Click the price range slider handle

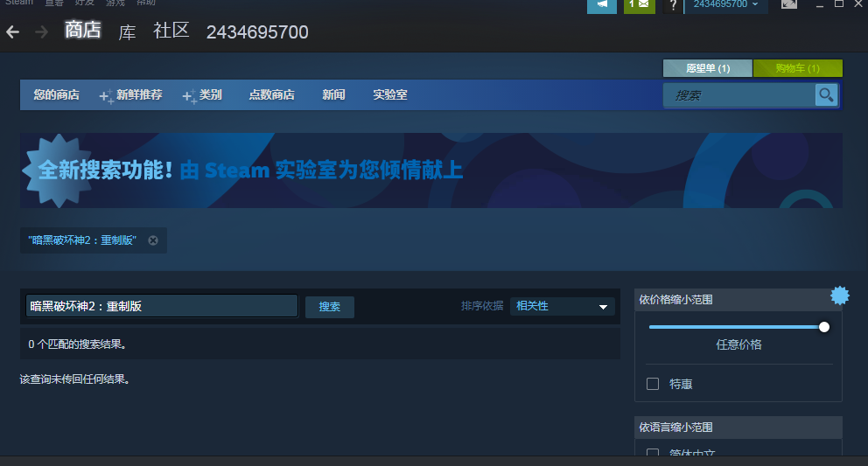[824, 327]
